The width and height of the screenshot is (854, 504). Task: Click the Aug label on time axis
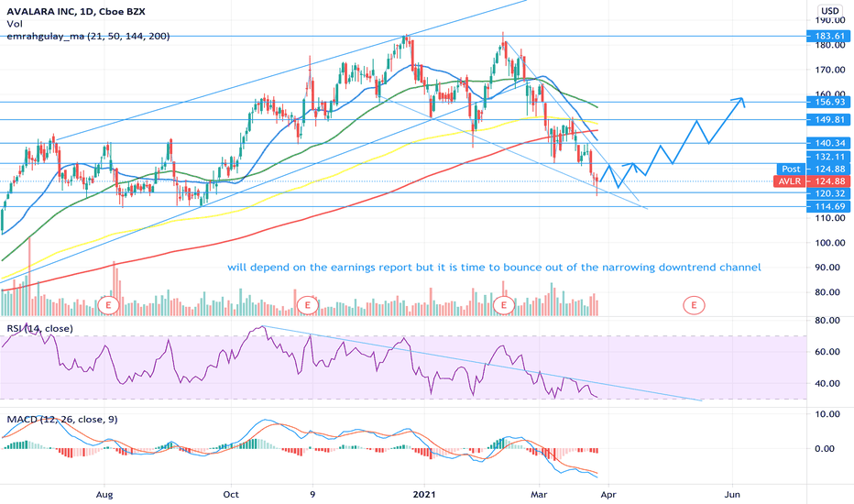tap(104, 495)
